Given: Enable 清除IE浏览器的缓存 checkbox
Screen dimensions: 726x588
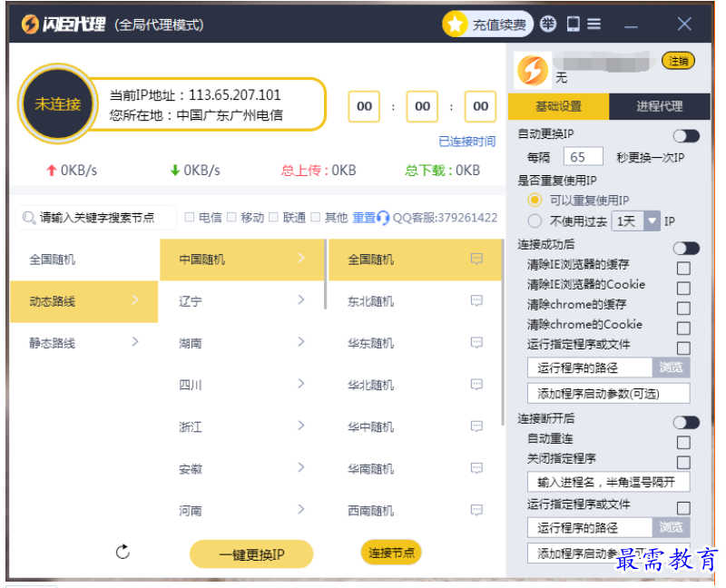Looking at the screenshot, I should pyautogui.click(x=683, y=268).
